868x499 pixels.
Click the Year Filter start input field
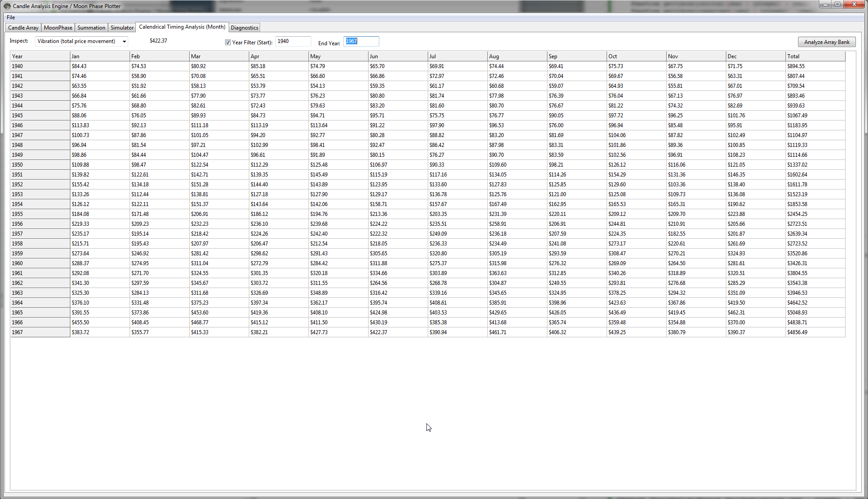click(292, 41)
